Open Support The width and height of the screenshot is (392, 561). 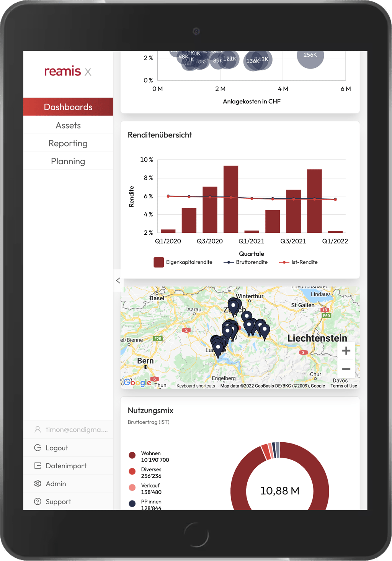click(x=58, y=502)
